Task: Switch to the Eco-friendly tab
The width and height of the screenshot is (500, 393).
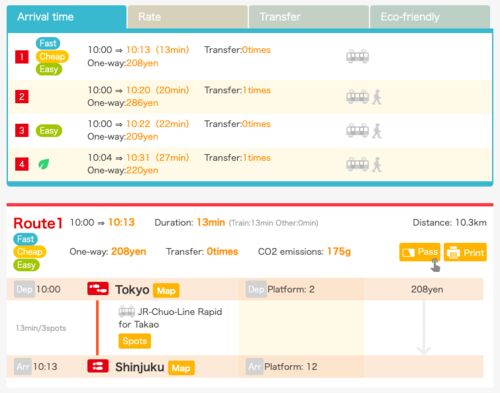Action: click(430, 17)
